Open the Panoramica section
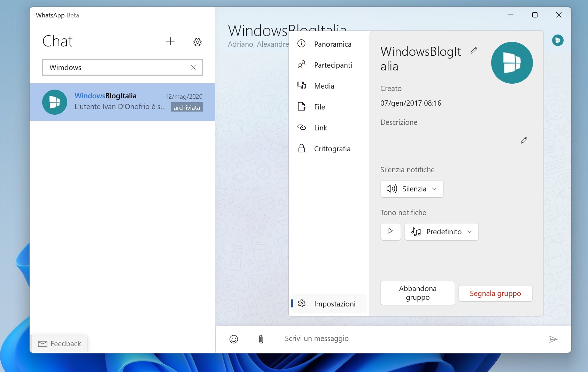Screen dimensions: 588x372 [x=329, y=44]
